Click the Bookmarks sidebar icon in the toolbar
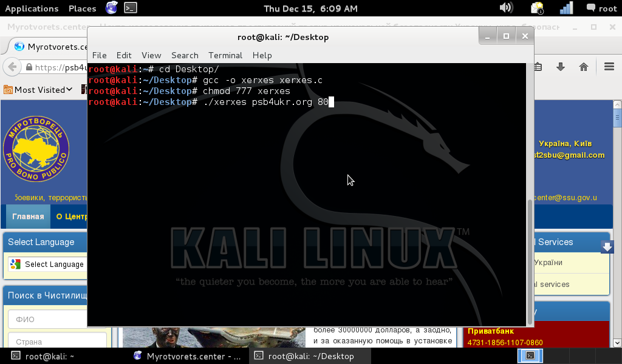 (x=538, y=67)
